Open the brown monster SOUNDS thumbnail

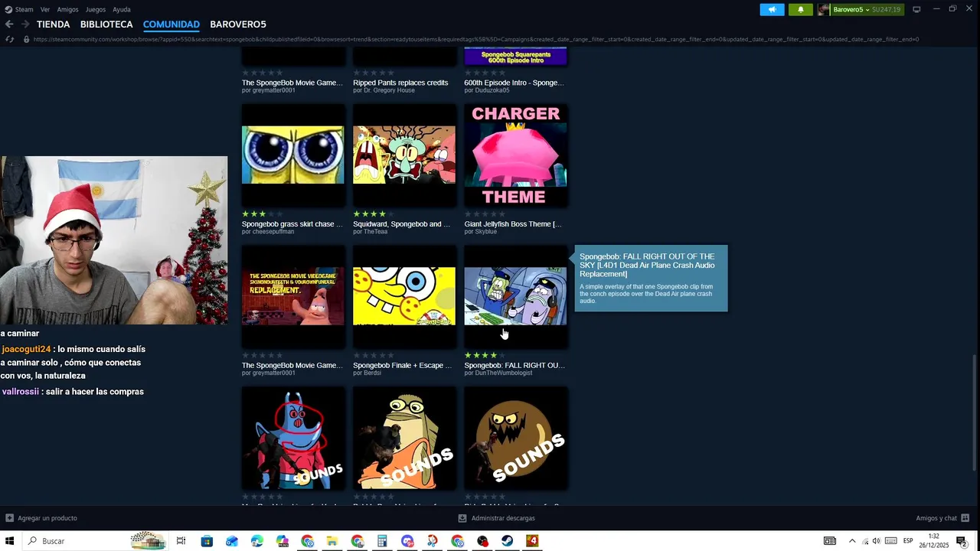point(515,438)
